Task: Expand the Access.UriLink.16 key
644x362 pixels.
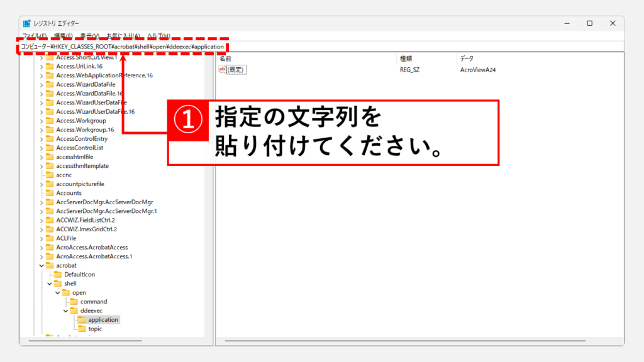Action: click(42, 66)
